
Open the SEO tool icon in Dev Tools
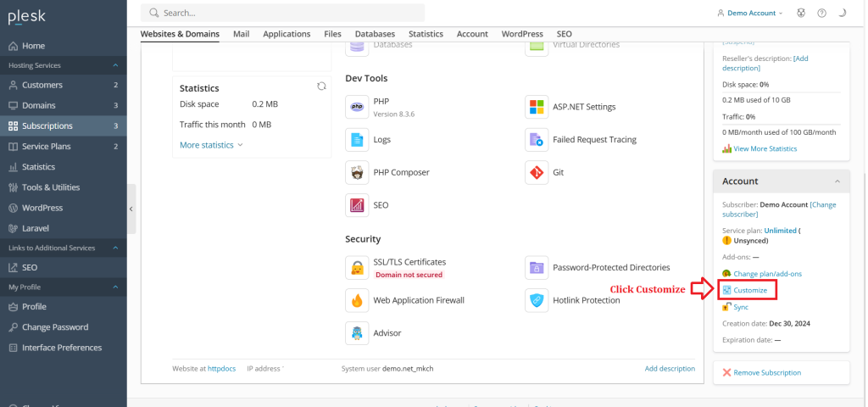click(357, 205)
